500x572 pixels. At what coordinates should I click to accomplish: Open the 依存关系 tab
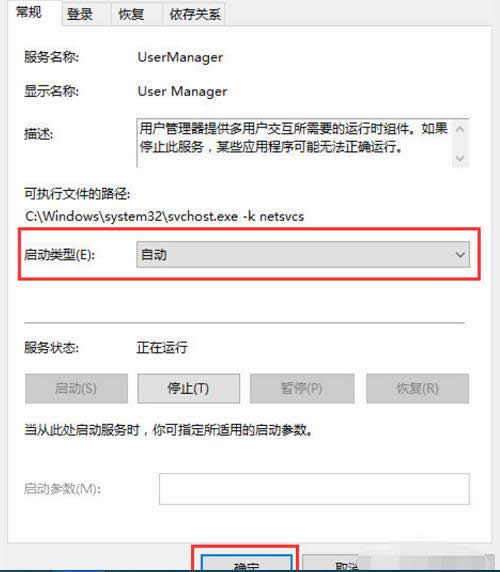pyautogui.click(x=194, y=15)
